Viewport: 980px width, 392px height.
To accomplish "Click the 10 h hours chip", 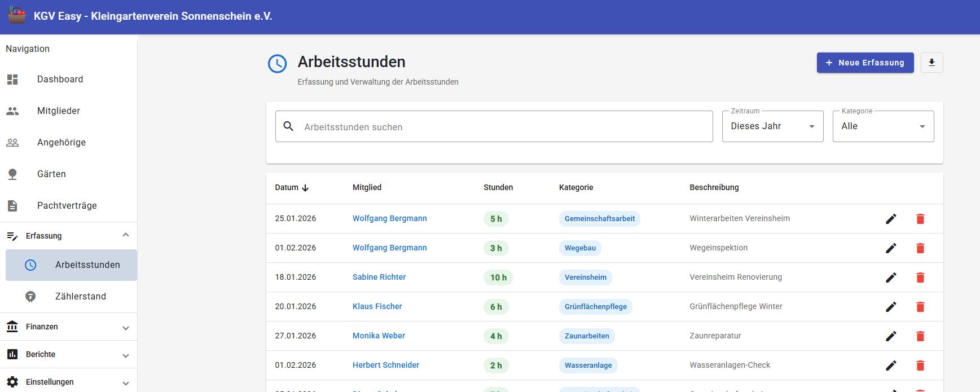I will [x=498, y=278].
